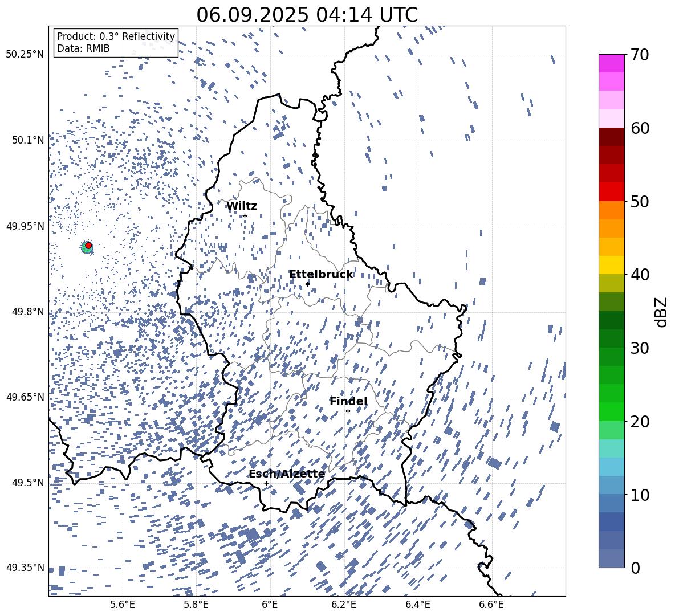Click the colorbar value 20
The height and width of the screenshot is (616, 675).
click(x=640, y=421)
